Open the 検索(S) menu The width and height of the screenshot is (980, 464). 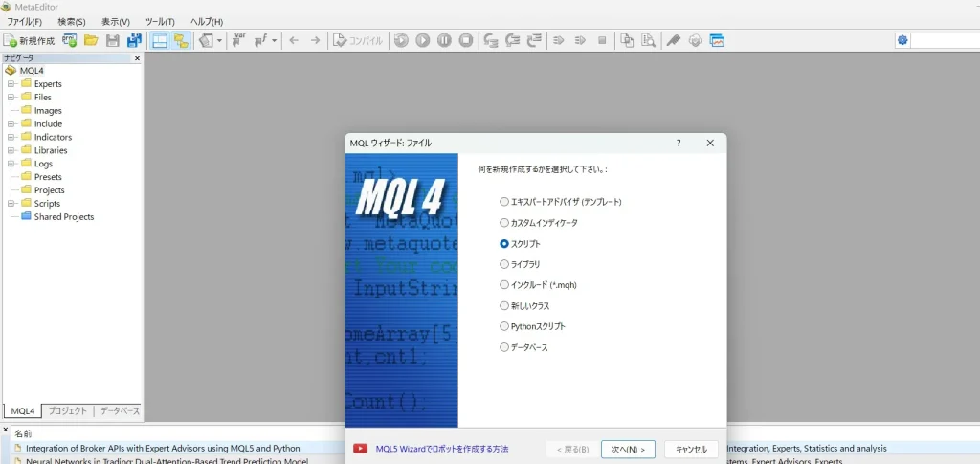point(72,22)
